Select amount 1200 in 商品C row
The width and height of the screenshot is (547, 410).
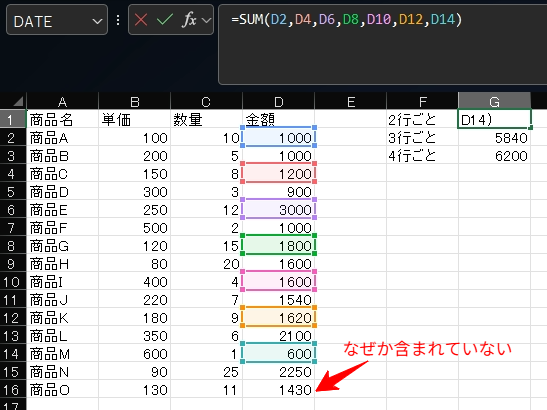[278, 173]
